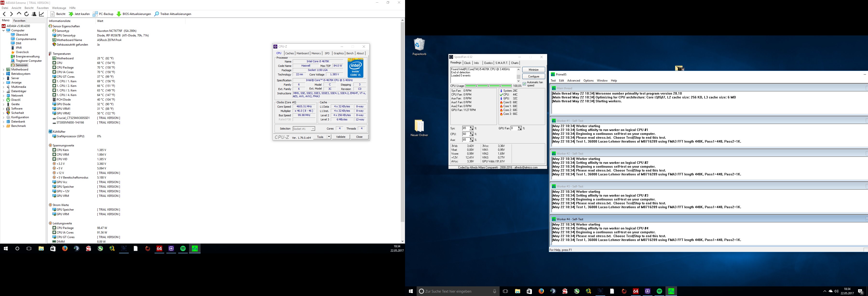Collapse the Computer tree node
Viewport: 868px width, 296px height.
click(3, 30)
